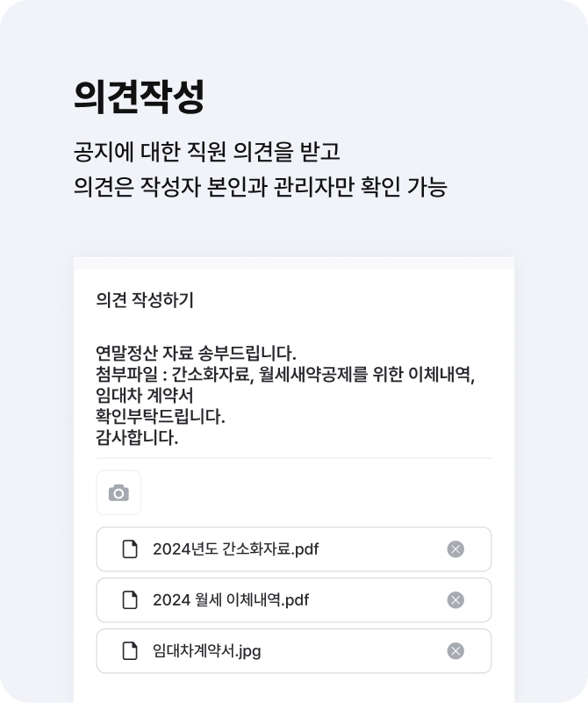The width and height of the screenshot is (588, 703).
Task: Click file icon beside 2024 월세 이체내역.pdf
Action: [130, 600]
